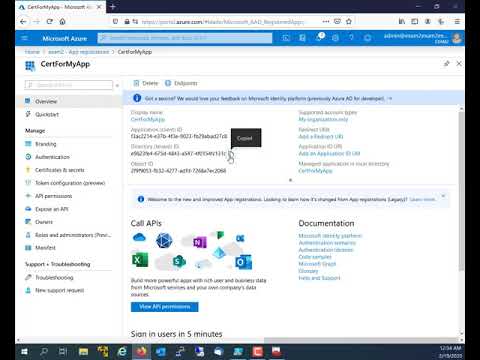This screenshot has height=360, width=480.
Task: Click Add a Redirect URI link
Action: pos(321,137)
